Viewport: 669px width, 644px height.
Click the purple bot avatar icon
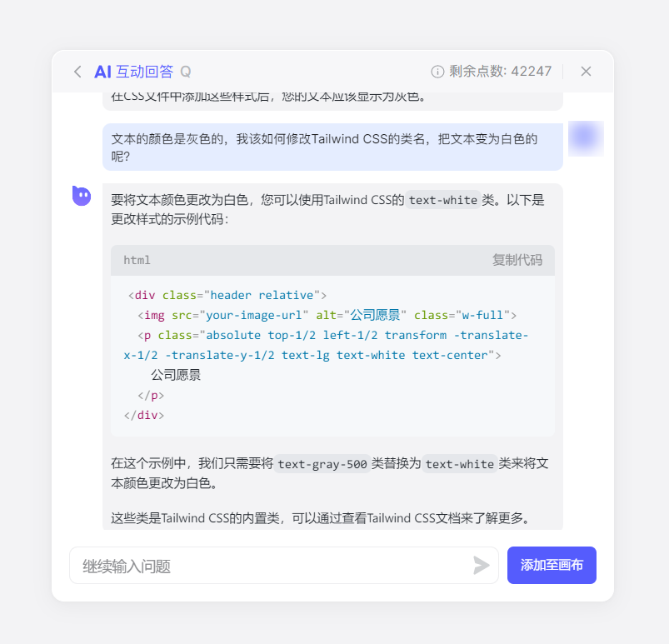(82, 196)
